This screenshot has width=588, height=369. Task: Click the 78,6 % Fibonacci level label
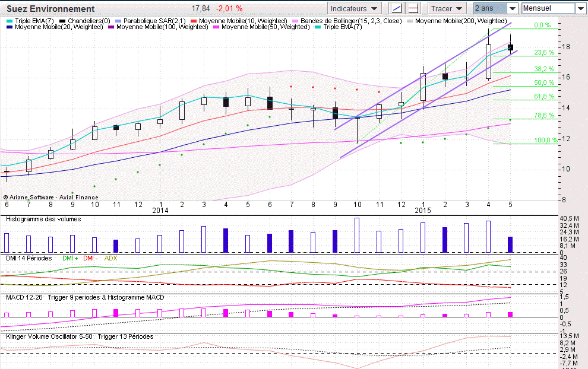pos(544,115)
